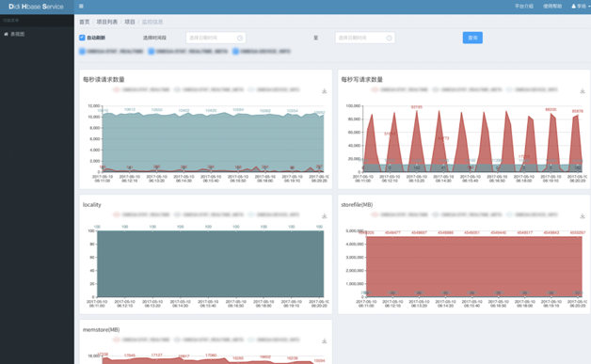Viewport: 591px width, 364px height.
Task: Click the 10612 data label in read chart
Action: click(x=130, y=109)
